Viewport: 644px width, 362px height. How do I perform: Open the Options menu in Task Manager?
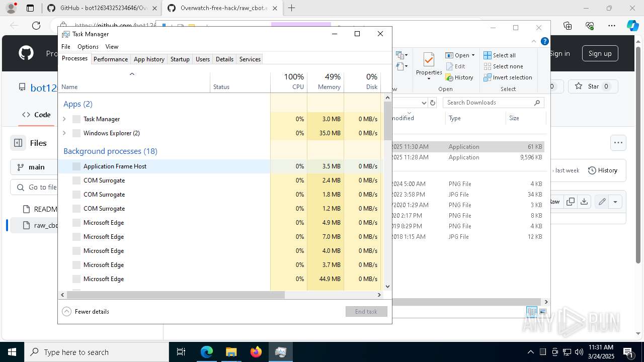(x=88, y=46)
